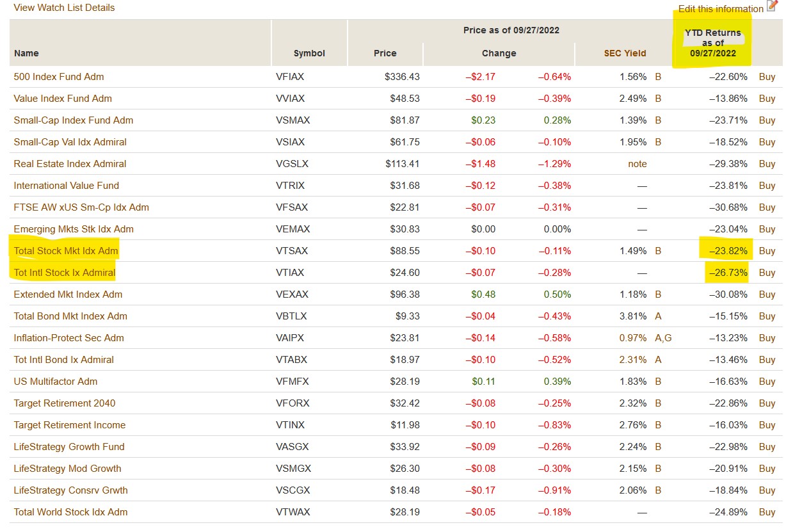
Task: Click footnote A for Total Bond Mkt Index
Action: point(658,316)
